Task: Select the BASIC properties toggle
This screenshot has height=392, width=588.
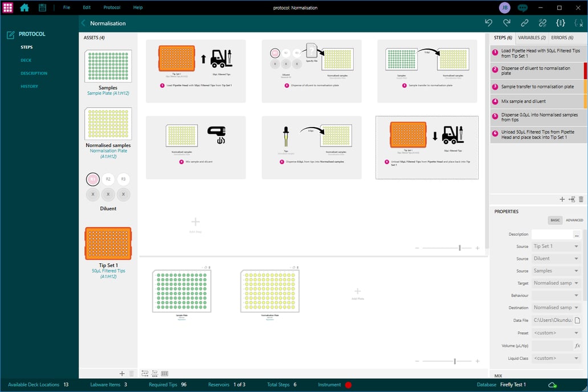Action: tap(555, 220)
